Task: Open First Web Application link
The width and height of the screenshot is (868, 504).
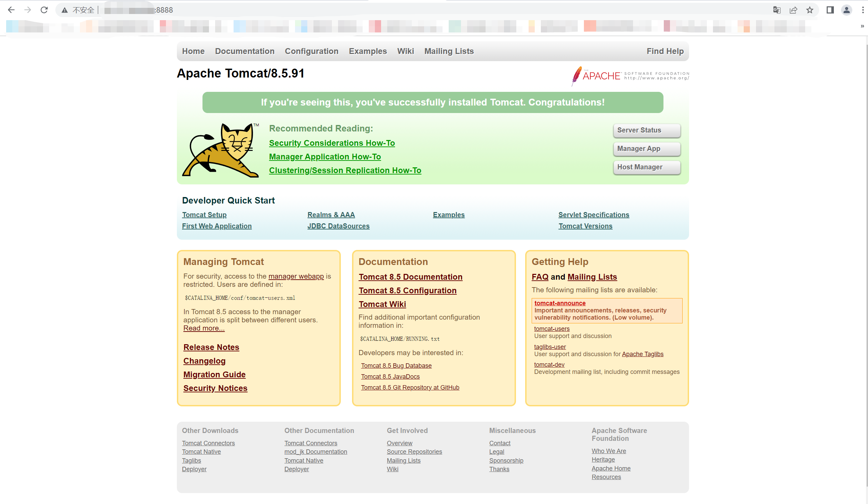Action: (216, 226)
